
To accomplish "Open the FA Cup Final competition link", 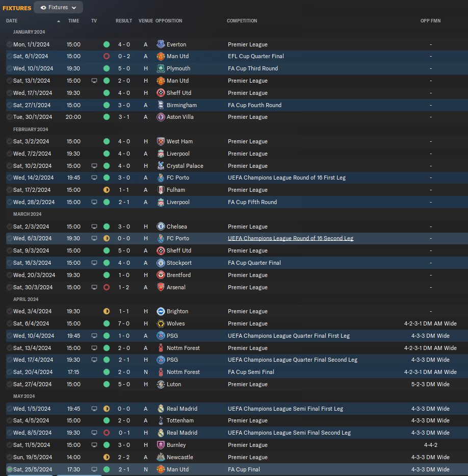I will coord(244,469).
